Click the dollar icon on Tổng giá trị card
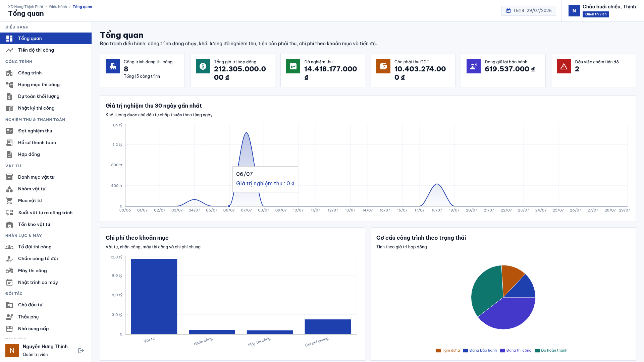 [x=203, y=66]
